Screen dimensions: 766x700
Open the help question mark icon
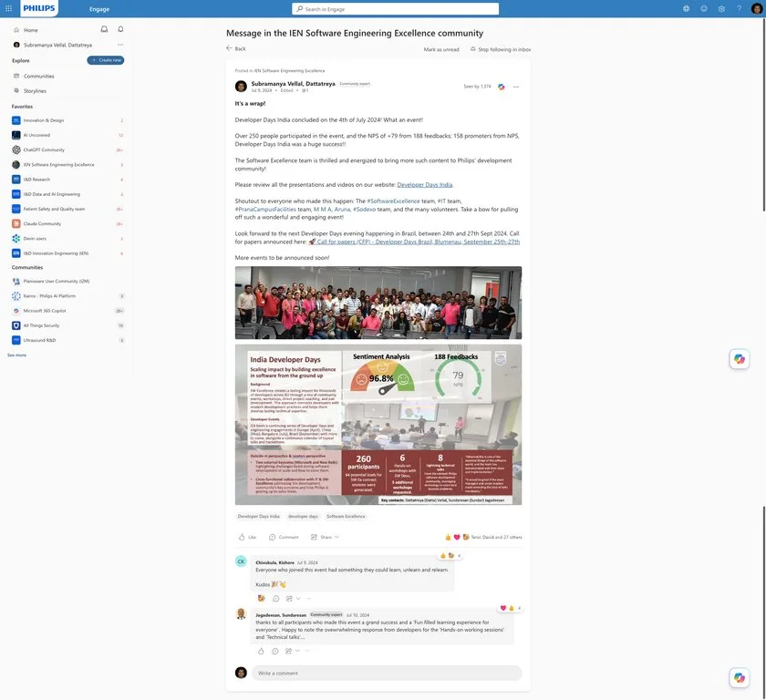(x=739, y=8)
